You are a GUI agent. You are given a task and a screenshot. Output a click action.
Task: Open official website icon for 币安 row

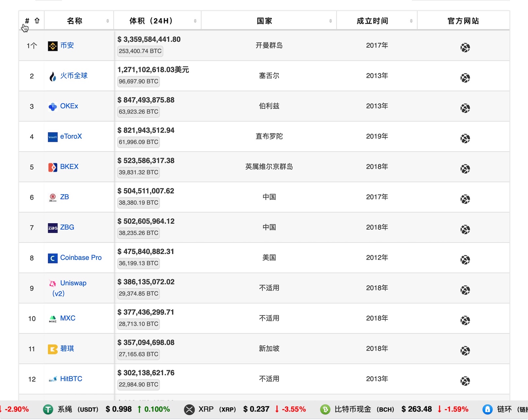465,48
